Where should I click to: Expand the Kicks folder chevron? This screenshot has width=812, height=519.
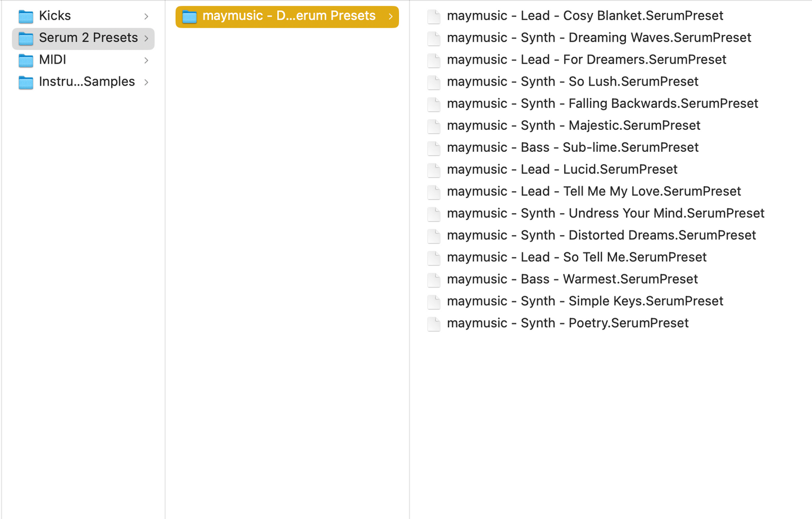[x=146, y=16]
